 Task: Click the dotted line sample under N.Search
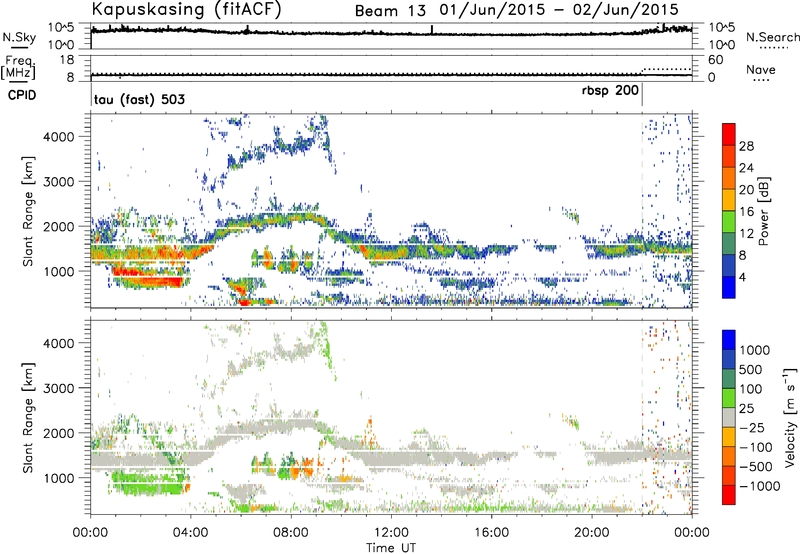[773, 47]
